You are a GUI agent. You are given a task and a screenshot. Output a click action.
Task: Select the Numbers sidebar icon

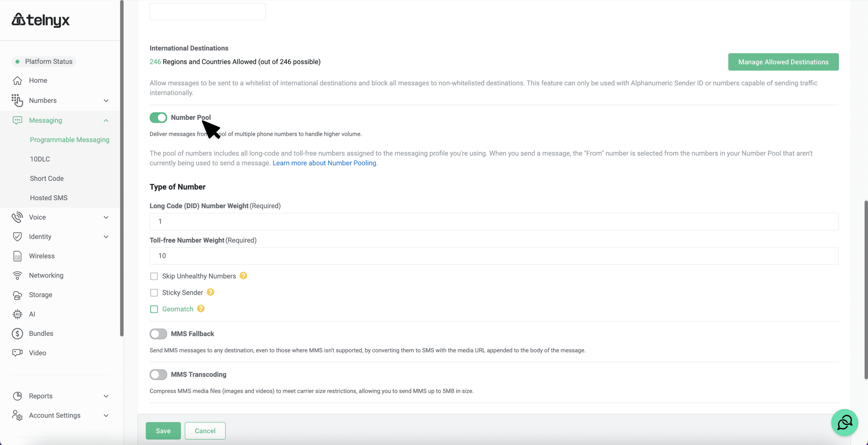(x=17, y=100)
